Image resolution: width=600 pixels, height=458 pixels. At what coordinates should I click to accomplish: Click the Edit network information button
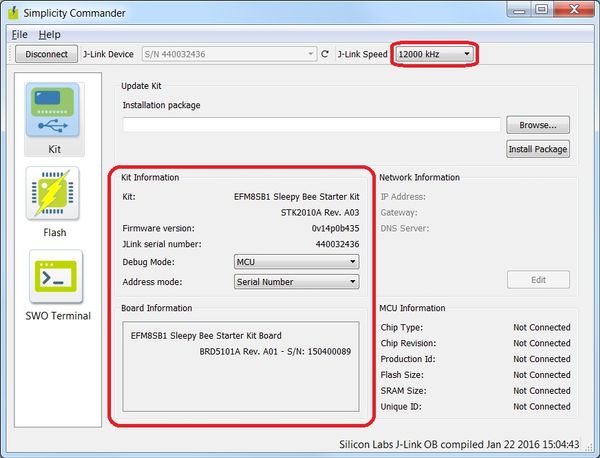click(x=538, y=279)
